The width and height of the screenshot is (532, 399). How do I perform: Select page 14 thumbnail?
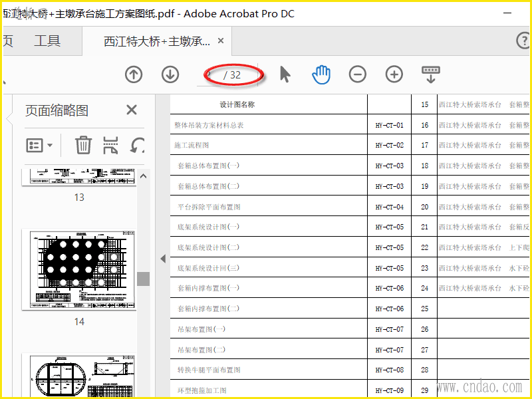click(79, 269)
